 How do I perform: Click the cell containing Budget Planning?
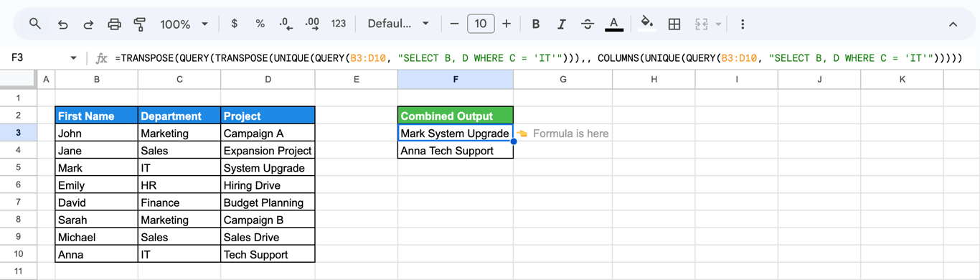click(268, 202)
